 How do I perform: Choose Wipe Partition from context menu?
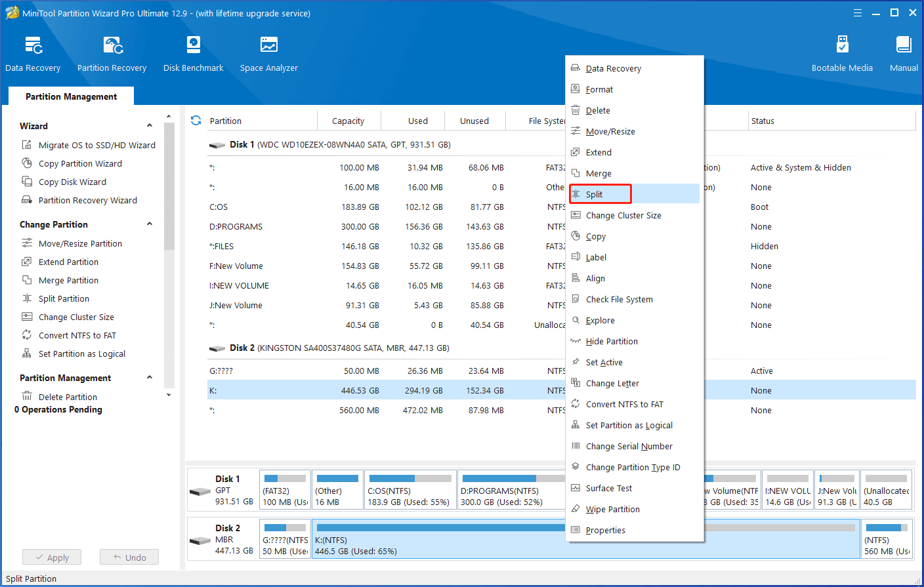(634, 509)
